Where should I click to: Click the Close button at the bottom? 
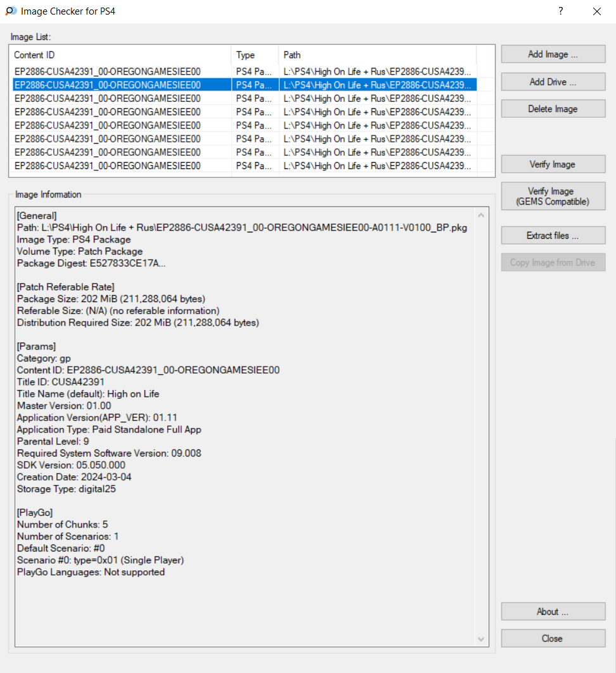(x=553, y=639)
